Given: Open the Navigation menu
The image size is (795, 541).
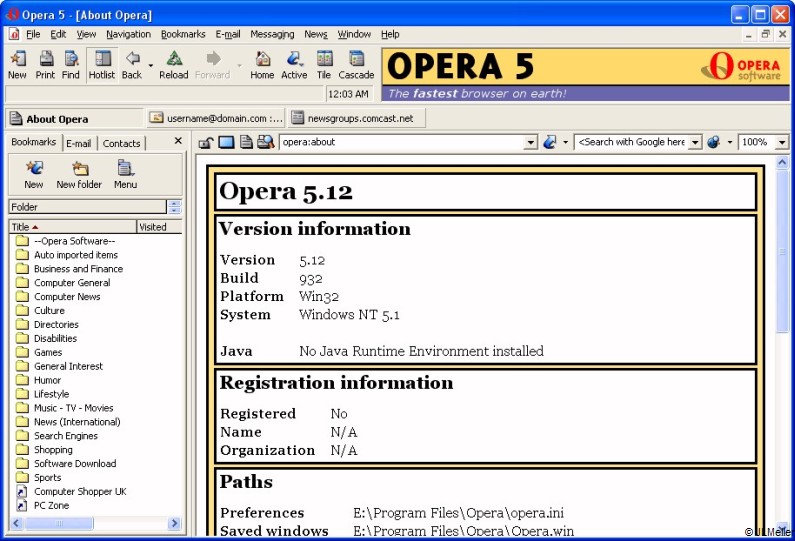Looking at the screenshot, I should point(128,34).
